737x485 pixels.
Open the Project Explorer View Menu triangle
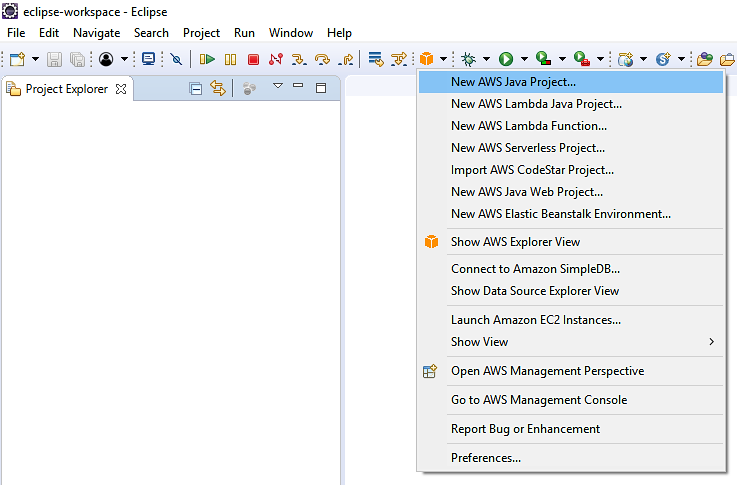coord(278,86)
